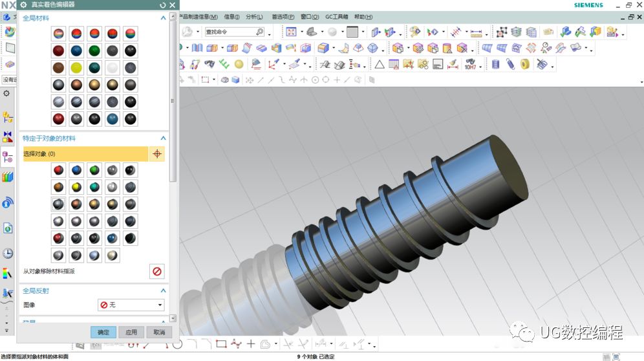This screenshot has width=644, height=361.
Task: Open the 图像 reflection dropdown
Action: tap(131, 305)
